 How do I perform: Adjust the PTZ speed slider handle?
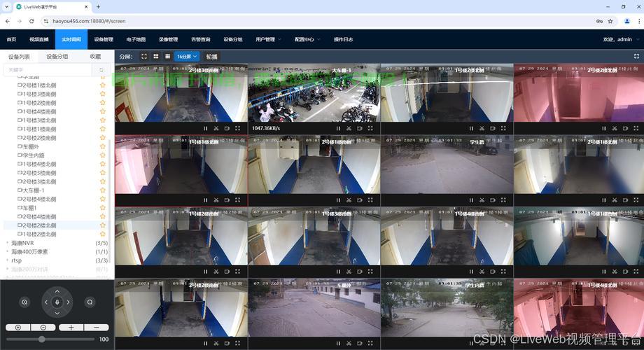tap(41, 339)
